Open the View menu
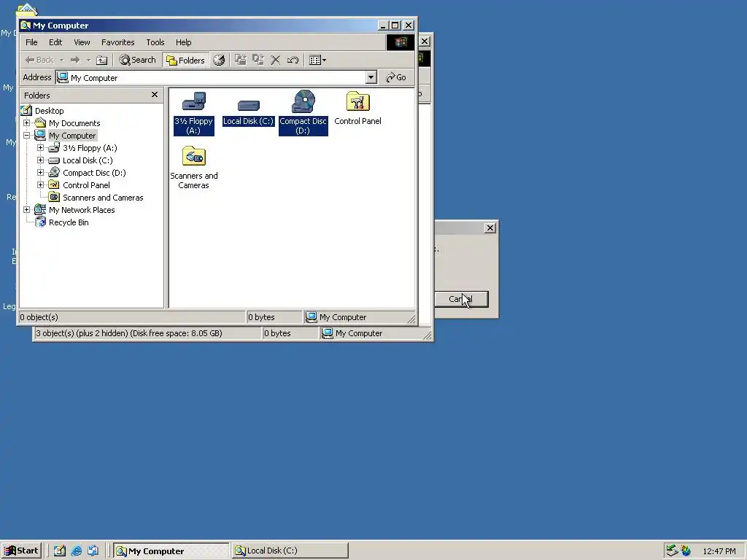 coord(82,42)
